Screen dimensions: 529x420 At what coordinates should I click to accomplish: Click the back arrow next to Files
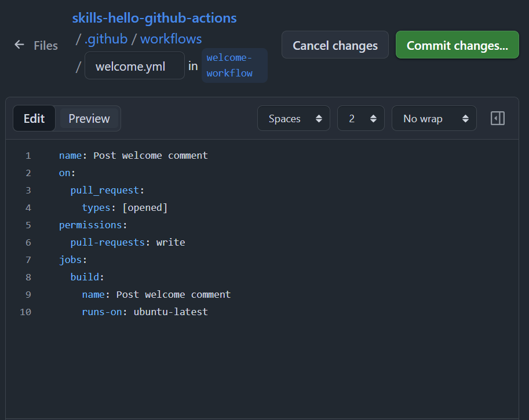click(19, 45)
